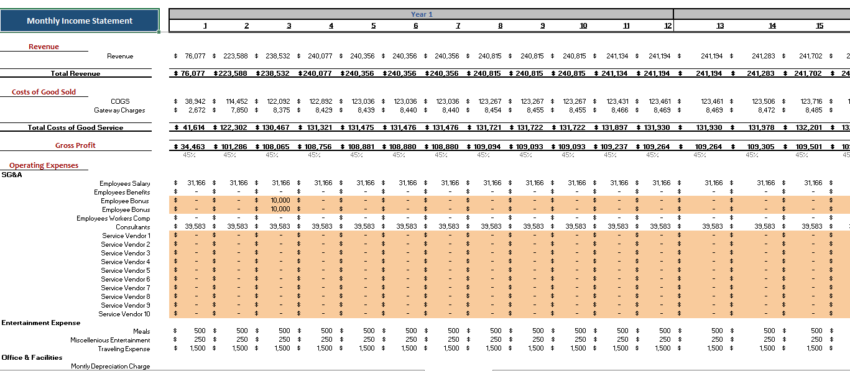Click the Service Vendor 1 label
This screenshot has height=371, width=850.
point(126,235)
